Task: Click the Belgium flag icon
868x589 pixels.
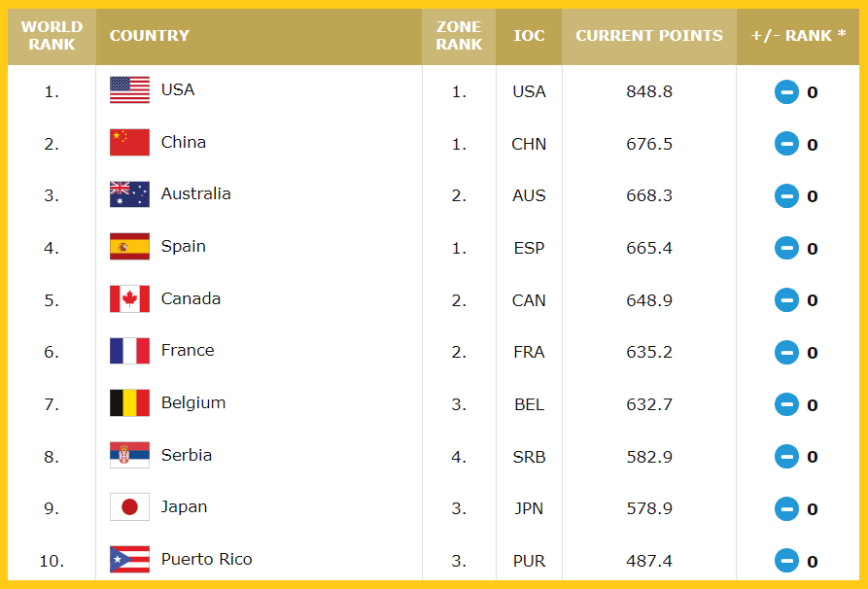Action: tap(129, 403)
